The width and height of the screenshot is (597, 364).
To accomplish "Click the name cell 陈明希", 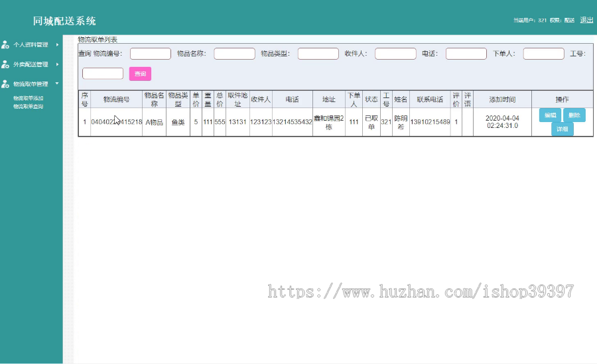I will point(401,122).
